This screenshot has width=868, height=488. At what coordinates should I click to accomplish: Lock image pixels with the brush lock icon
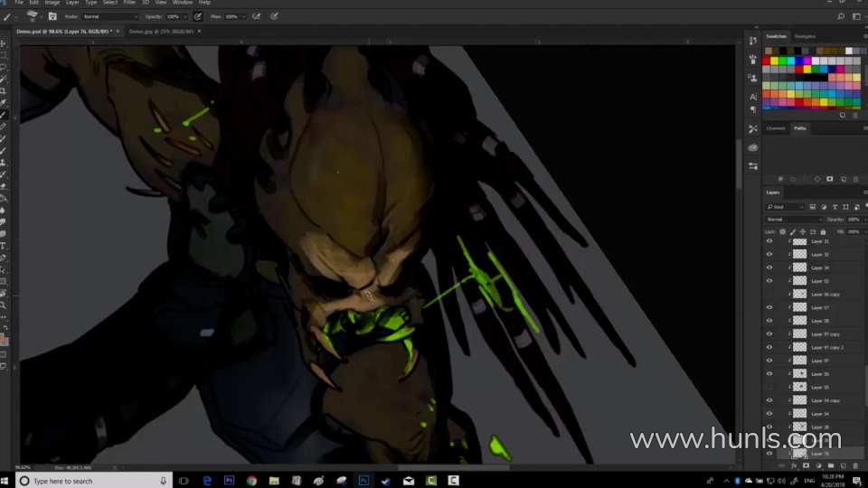(x=793, y=232)
